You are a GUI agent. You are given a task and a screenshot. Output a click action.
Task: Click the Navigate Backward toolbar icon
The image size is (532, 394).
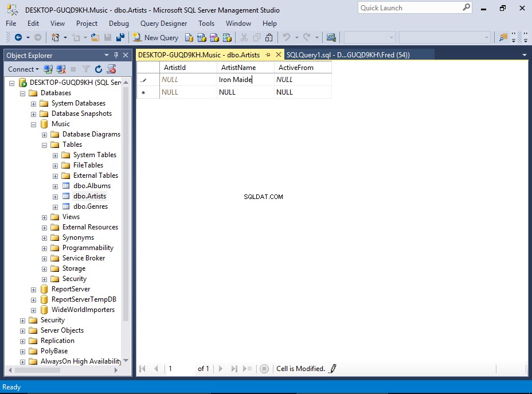click(x=18, y=37)
